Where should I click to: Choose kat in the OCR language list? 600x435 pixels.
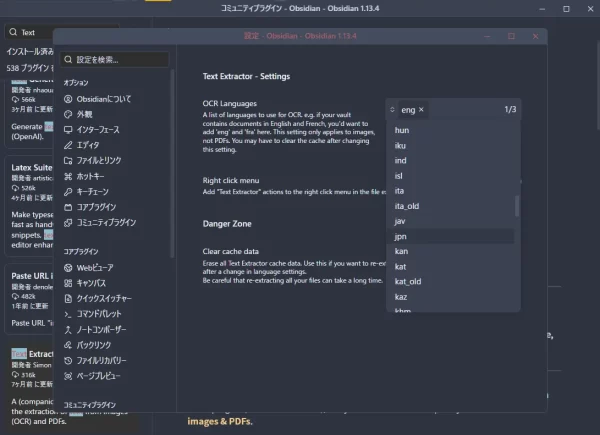pos(450,267)
